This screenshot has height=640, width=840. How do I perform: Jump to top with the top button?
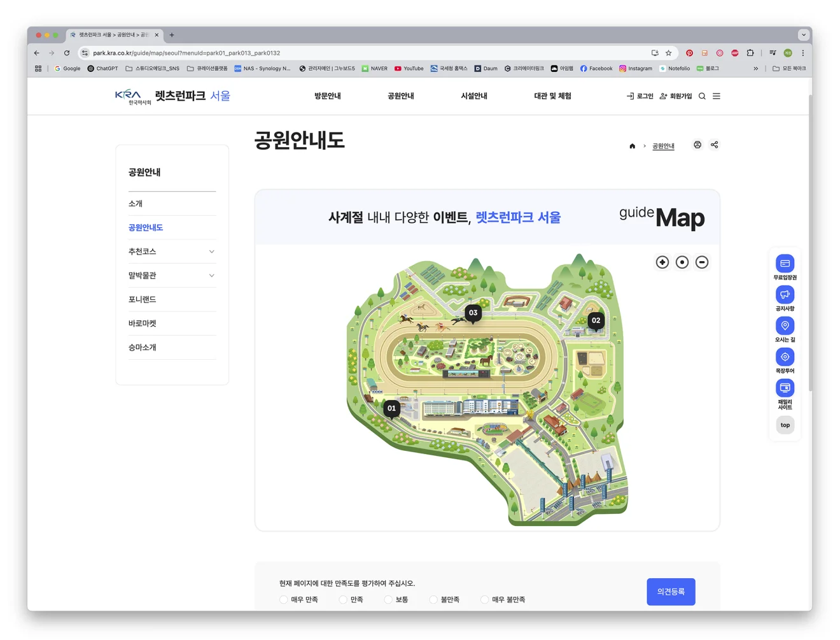click(x=785, y=425)
